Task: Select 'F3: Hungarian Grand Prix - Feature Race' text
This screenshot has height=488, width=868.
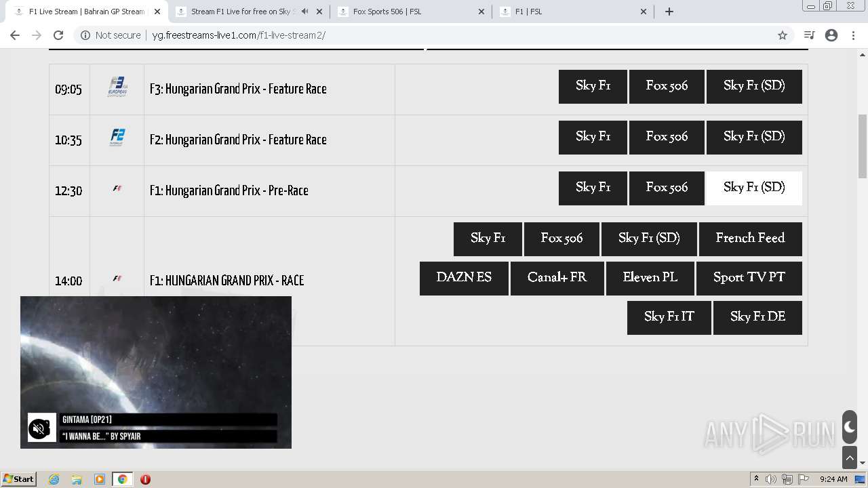Action: click(x=238, y=89)
